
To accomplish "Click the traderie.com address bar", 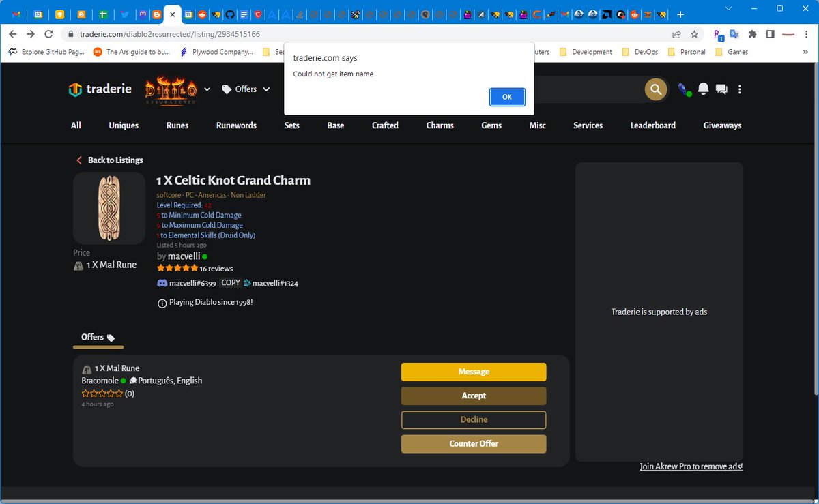I will 369,34.
